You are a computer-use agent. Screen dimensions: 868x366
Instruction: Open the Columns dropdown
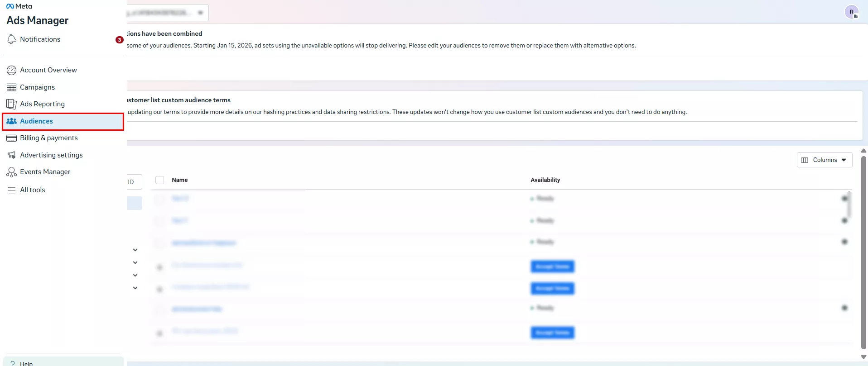(x=824, y=160)
